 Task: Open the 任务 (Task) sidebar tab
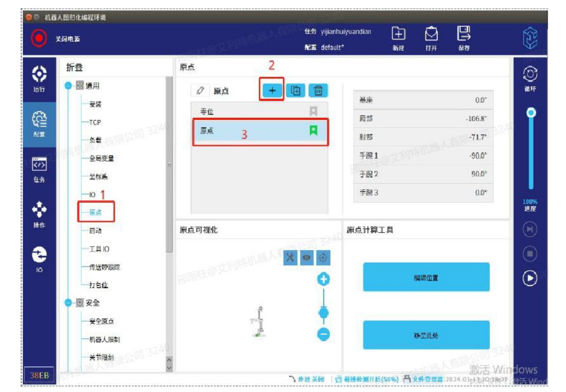click(39, 170)
